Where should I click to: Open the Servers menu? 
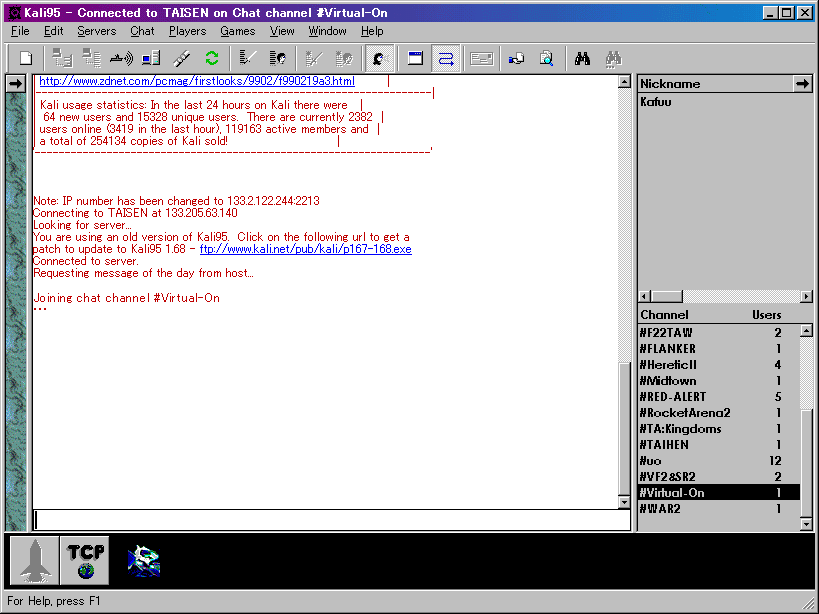pos(97,31)
